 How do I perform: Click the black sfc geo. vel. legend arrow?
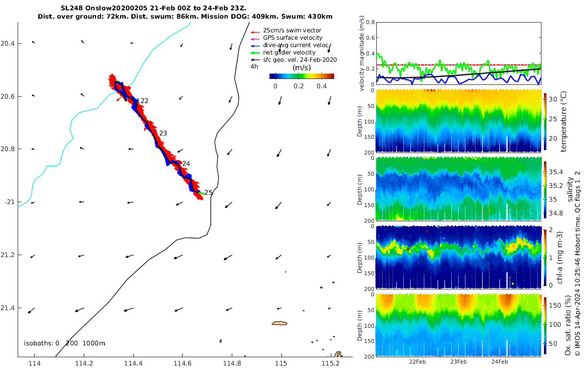pyautogui.click(x=255, y=60)
